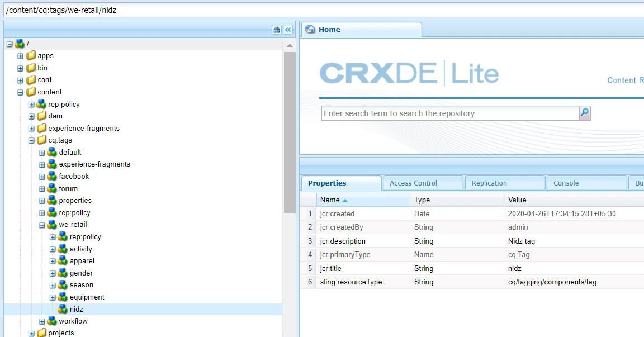644x337 pixels.
Task: Click the 'nidz' value for jcr:title
Action: (515, 269)
